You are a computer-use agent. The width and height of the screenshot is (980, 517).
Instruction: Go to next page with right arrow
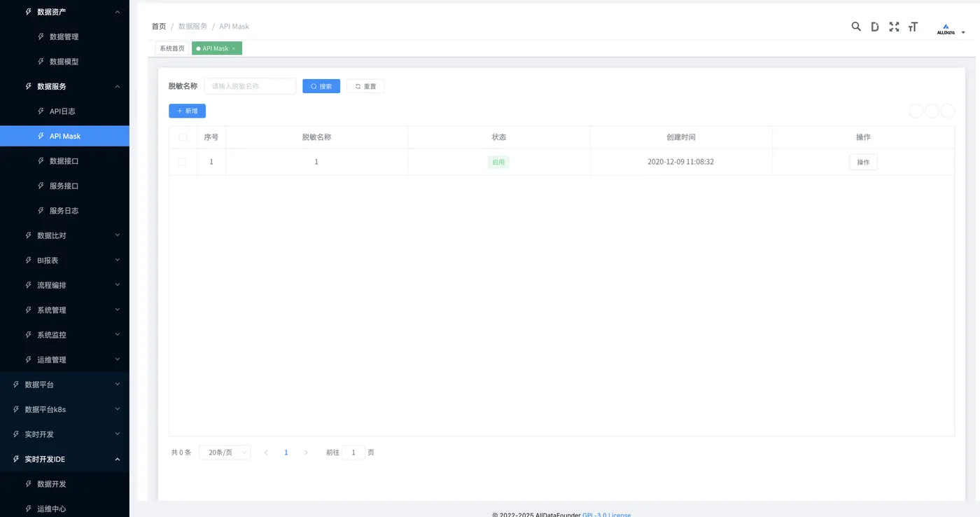tap(306, 453)
